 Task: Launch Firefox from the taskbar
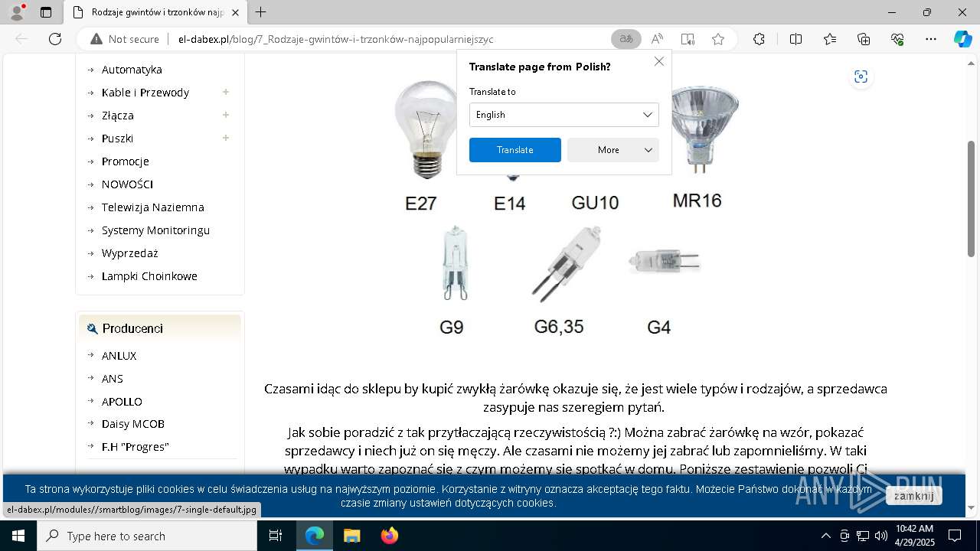389,536
